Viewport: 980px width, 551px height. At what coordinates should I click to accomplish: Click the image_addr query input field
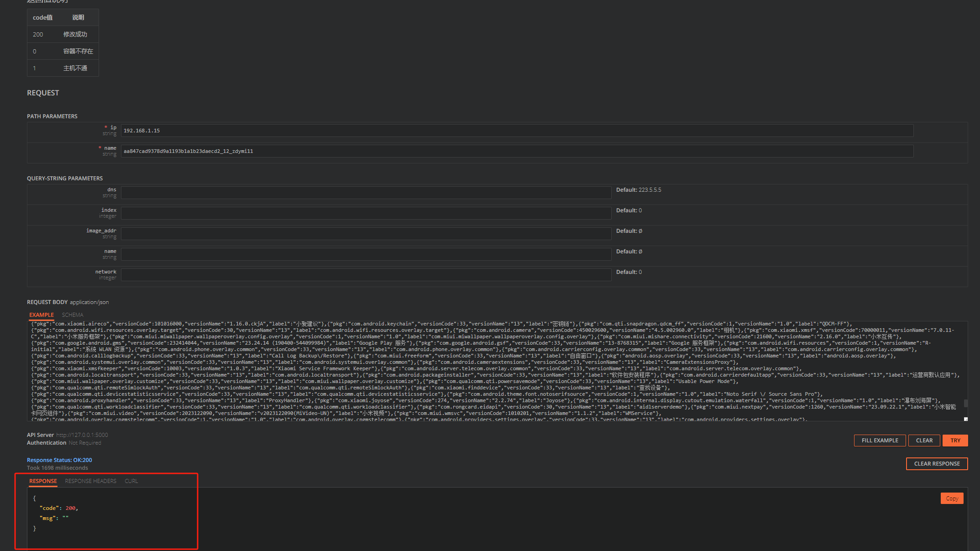366,234
